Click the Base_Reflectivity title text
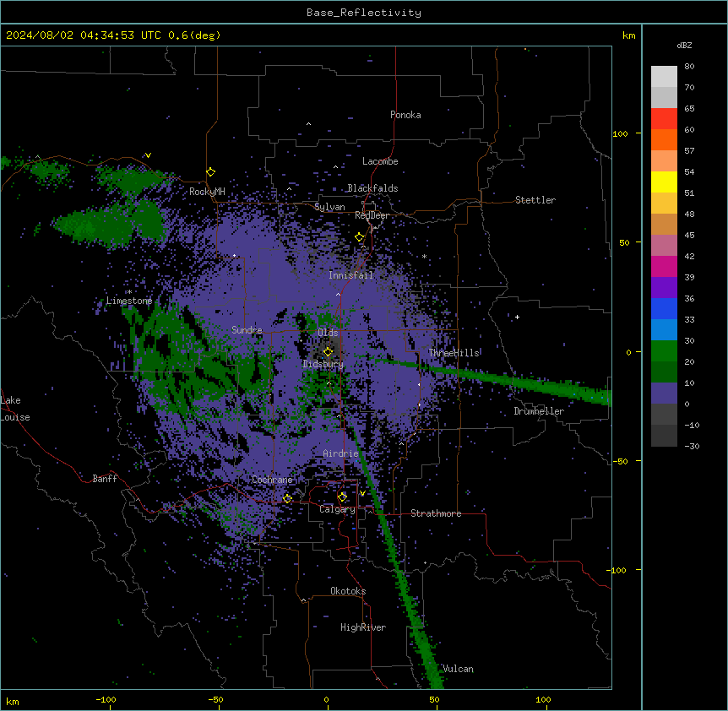The height and width of the screenshot is (711, 728). click(x=364, y=13)
